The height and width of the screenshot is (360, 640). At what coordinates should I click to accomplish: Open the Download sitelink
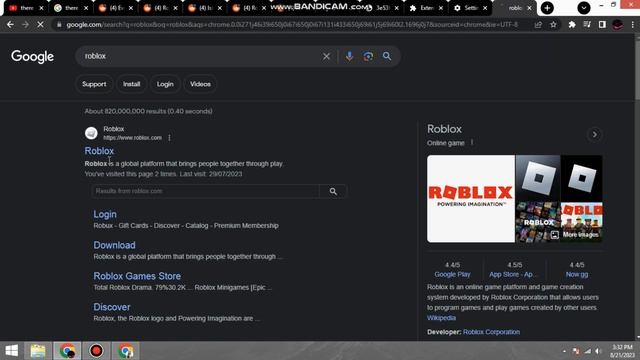(114, 245)
